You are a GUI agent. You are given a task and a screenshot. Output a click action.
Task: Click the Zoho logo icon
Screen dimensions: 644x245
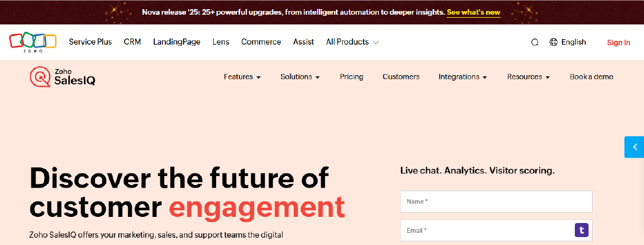tap(32, 42)
